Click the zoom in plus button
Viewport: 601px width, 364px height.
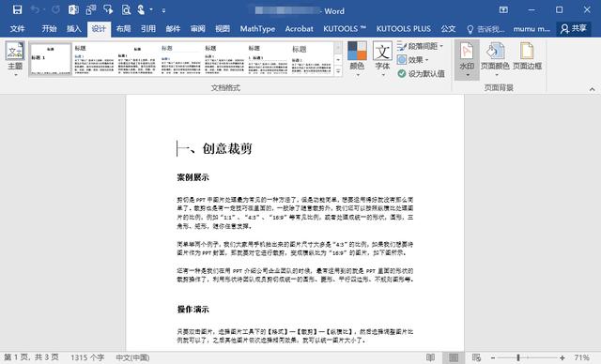click(x=562, y=357)
